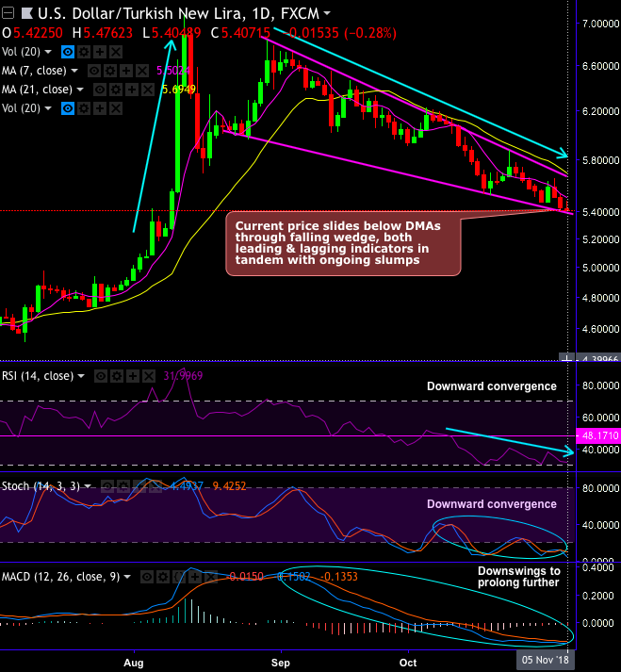Screen dimensions: 621x672
Task: Click the plus icon on the Stoch row
Action: click(x=139, y=486)
